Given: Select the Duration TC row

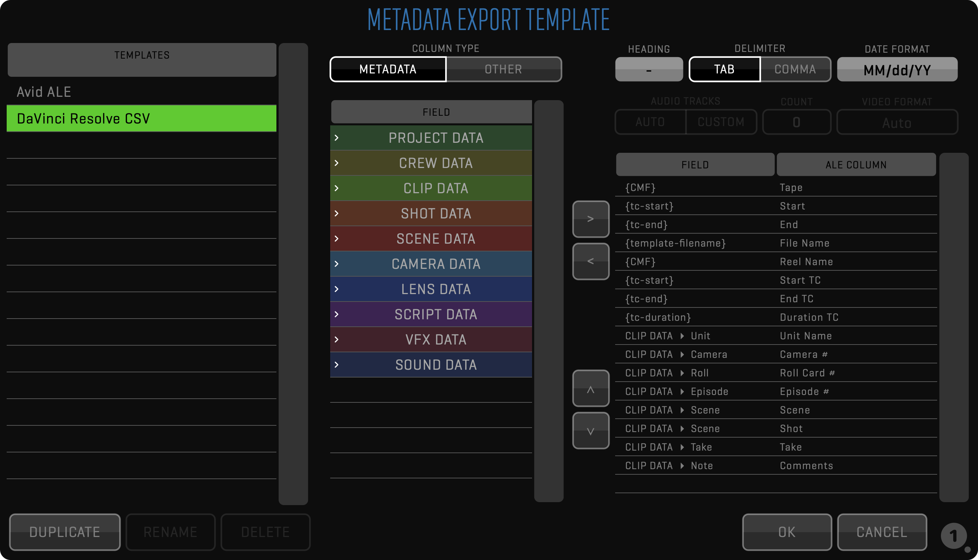Looking at the screenshot, I should [x=775, y=317].
